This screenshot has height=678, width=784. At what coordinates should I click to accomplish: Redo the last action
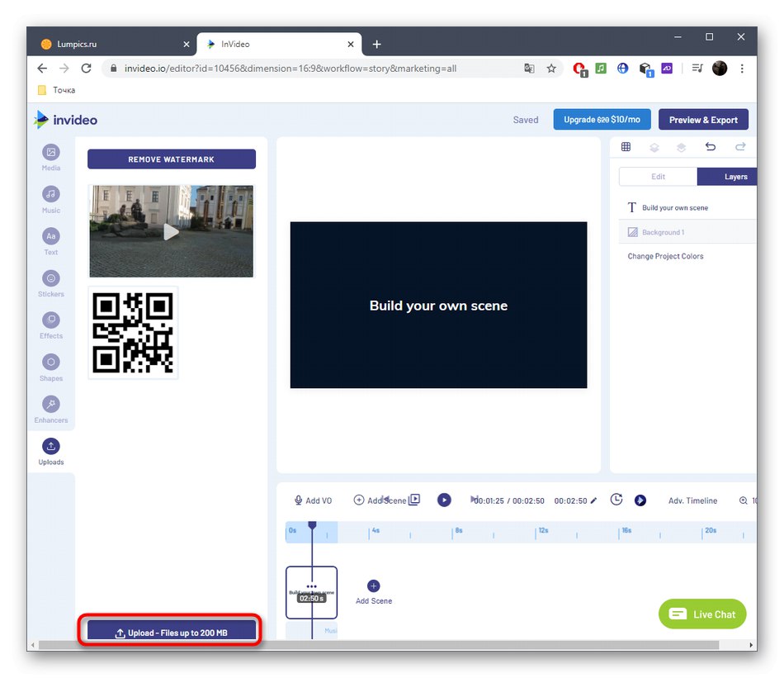(x=740, y=147)
